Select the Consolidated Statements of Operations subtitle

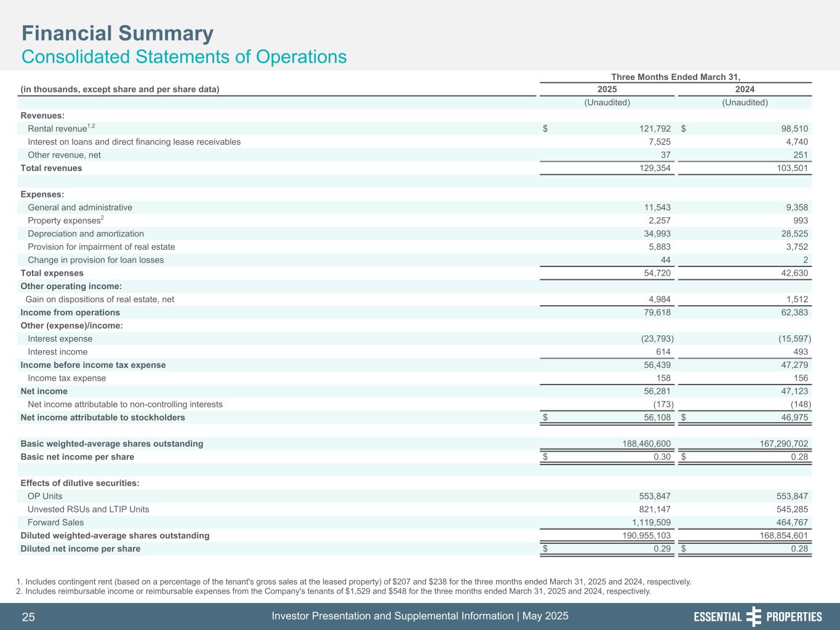184,57
